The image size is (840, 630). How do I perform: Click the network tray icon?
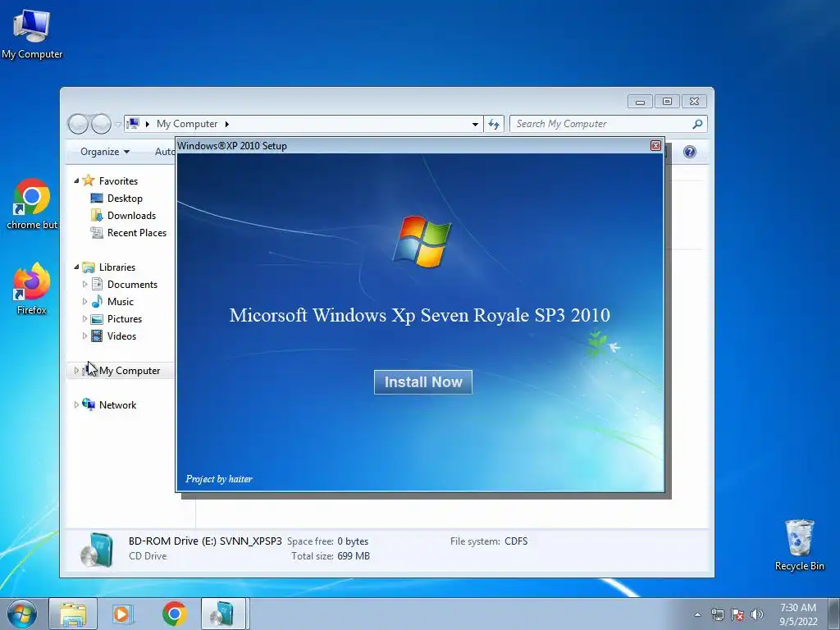click(717, 614)
